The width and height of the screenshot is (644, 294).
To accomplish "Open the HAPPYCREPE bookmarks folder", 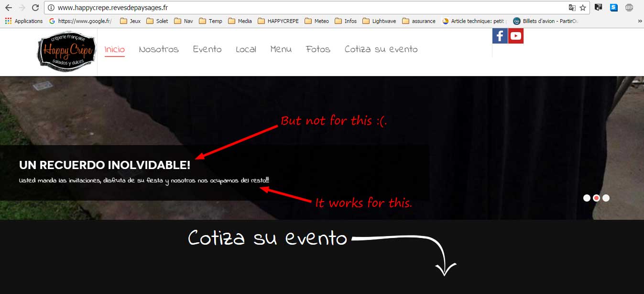I will (x=278, y=21).
